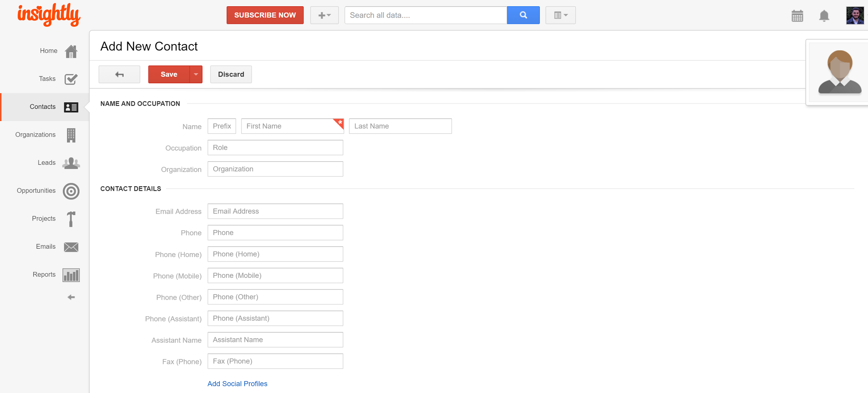
Task: Go to Home via house icon
Action: [71, 51]
